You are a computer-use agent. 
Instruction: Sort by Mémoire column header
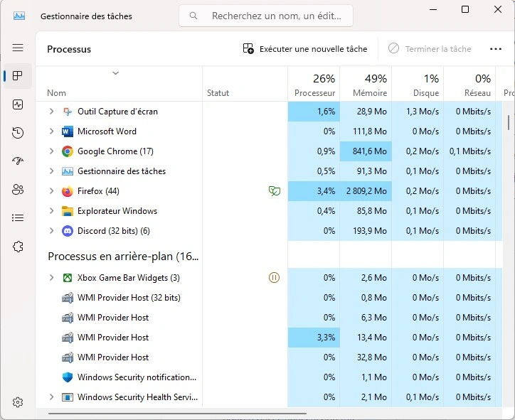tap(366, 84)
